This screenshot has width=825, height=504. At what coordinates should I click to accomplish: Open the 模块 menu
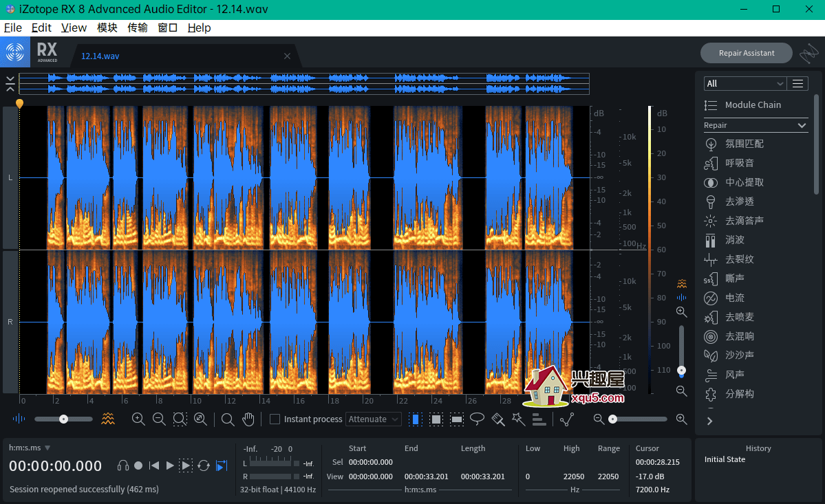pos(107,28)
